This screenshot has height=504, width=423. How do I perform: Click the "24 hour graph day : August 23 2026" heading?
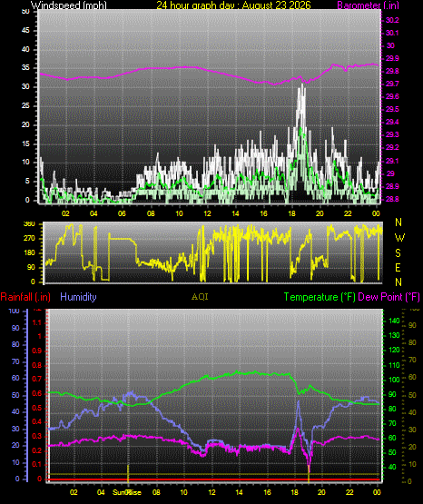coord(234,5)
